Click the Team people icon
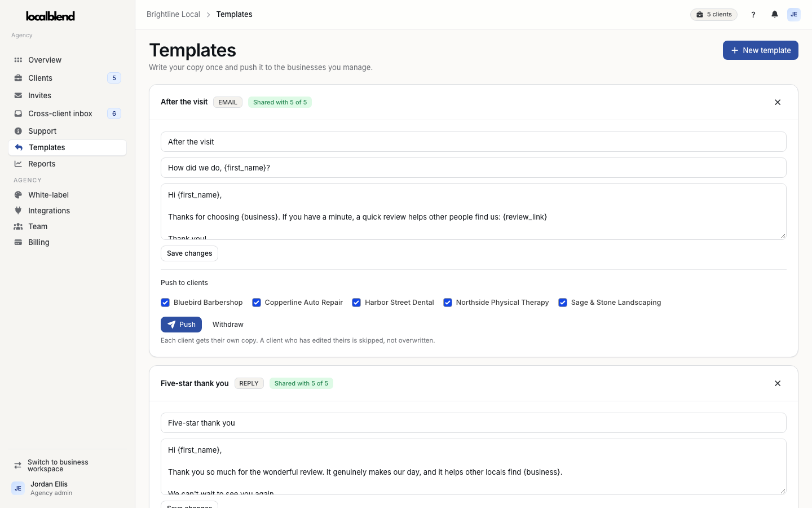 click(18, 226)
